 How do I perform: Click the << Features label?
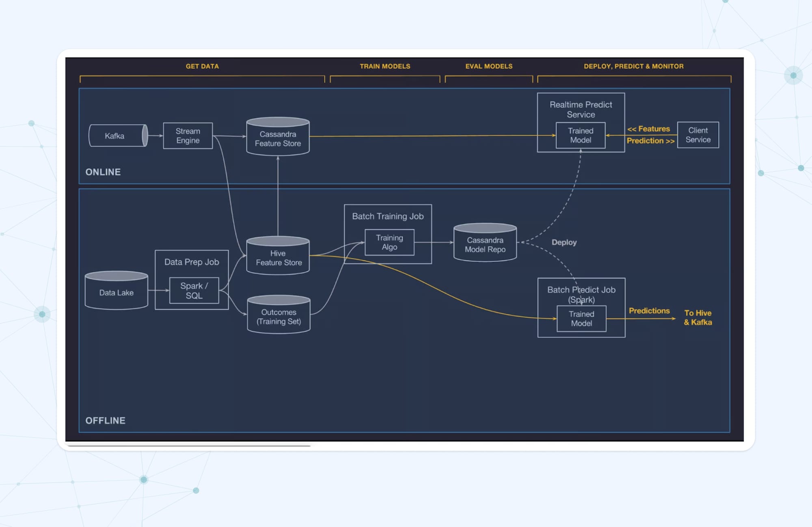[648, 129]
